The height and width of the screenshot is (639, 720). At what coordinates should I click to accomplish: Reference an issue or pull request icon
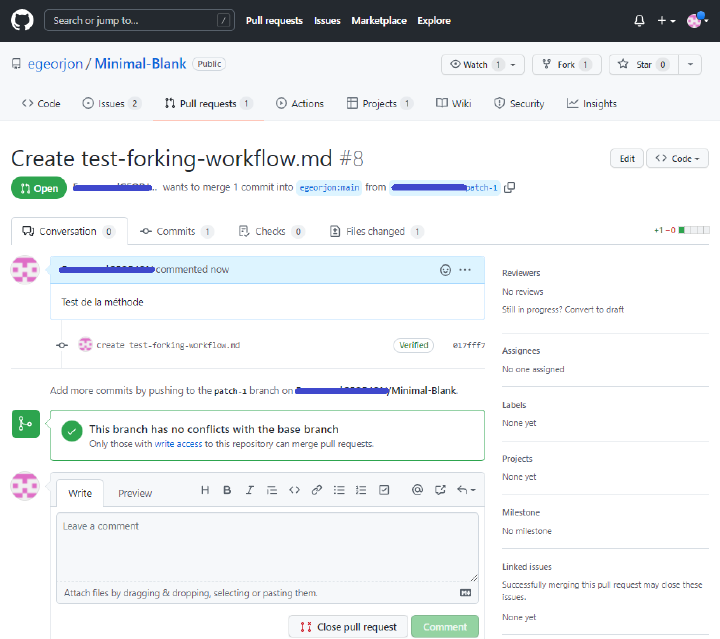point(440,490)
